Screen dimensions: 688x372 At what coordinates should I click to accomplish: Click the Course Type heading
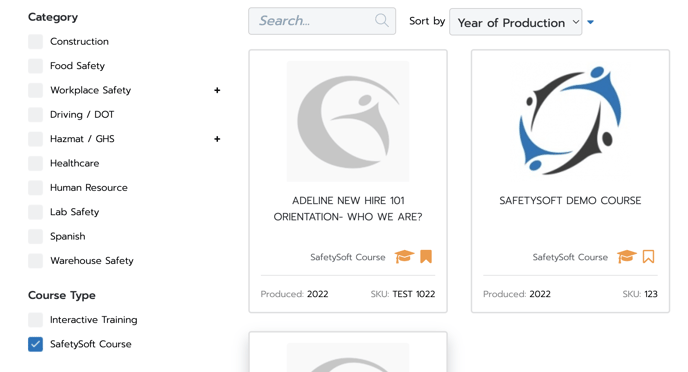(x=62, y=295)
